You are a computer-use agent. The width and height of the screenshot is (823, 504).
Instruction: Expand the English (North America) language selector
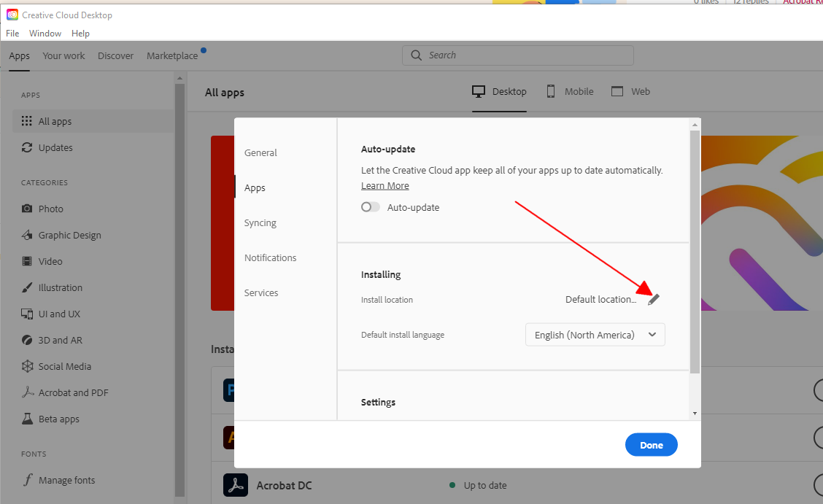[595, 334]
